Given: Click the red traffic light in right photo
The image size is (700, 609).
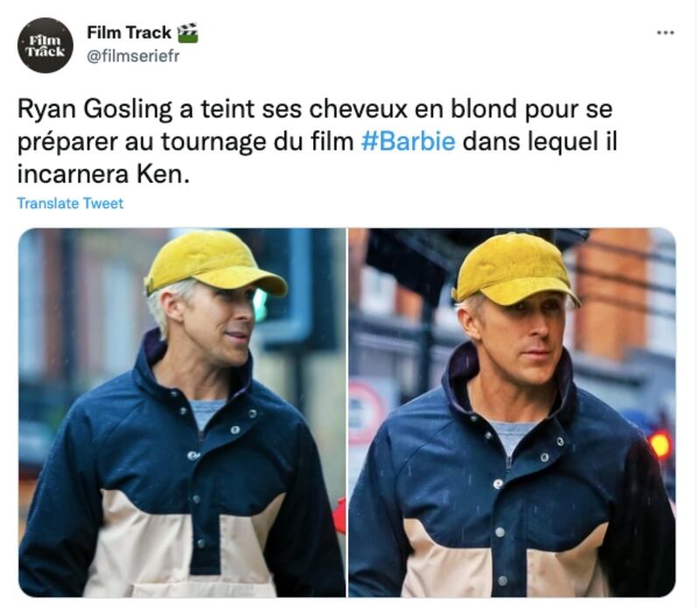Looking at the screenshot, I should point(660,444).
